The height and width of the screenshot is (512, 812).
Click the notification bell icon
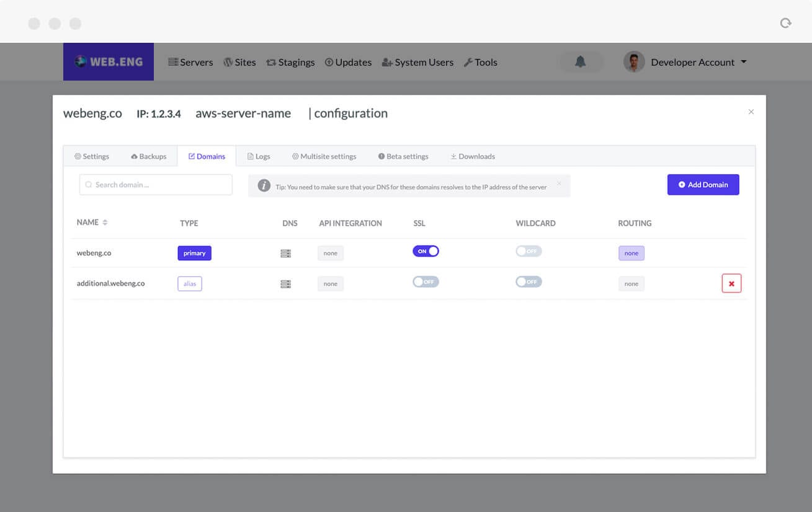tap(581, 62)
